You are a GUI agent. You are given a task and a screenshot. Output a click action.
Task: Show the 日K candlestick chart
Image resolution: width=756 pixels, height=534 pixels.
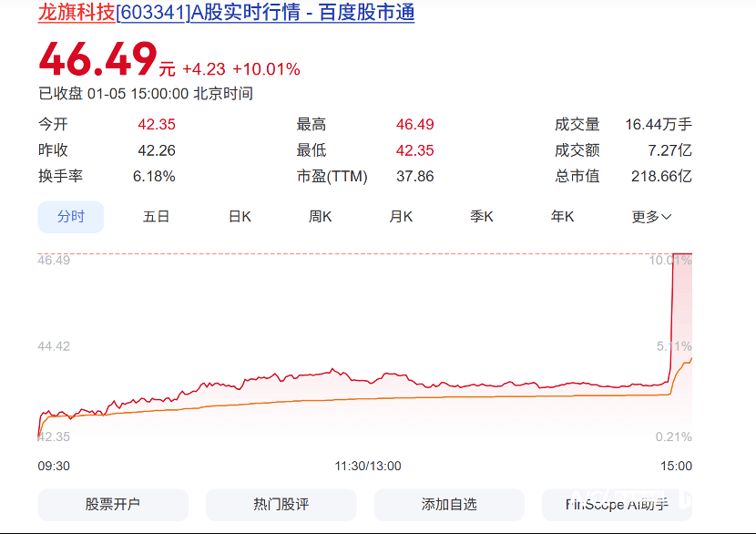point(240,217)
